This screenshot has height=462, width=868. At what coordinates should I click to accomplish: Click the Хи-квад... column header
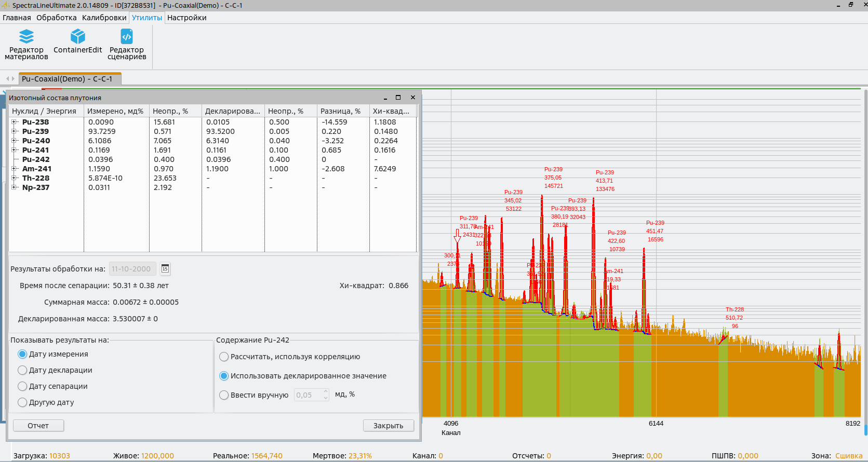coord(391,111)
